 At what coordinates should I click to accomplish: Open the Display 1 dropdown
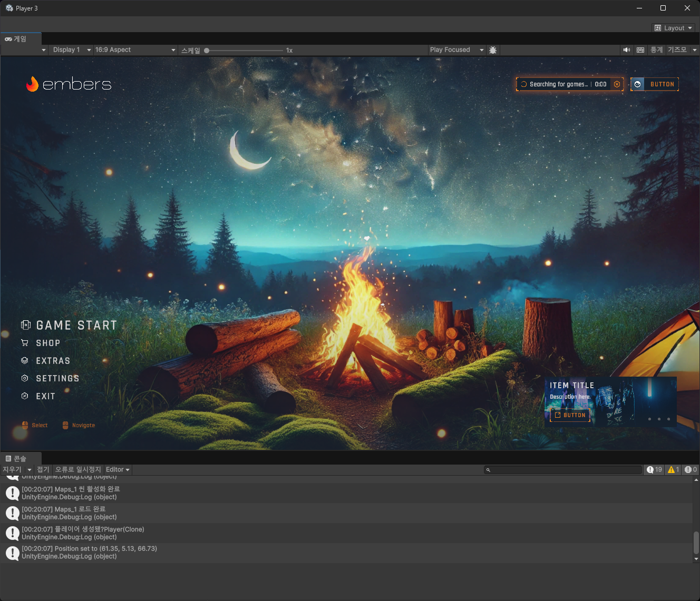(x=72, y=50)
